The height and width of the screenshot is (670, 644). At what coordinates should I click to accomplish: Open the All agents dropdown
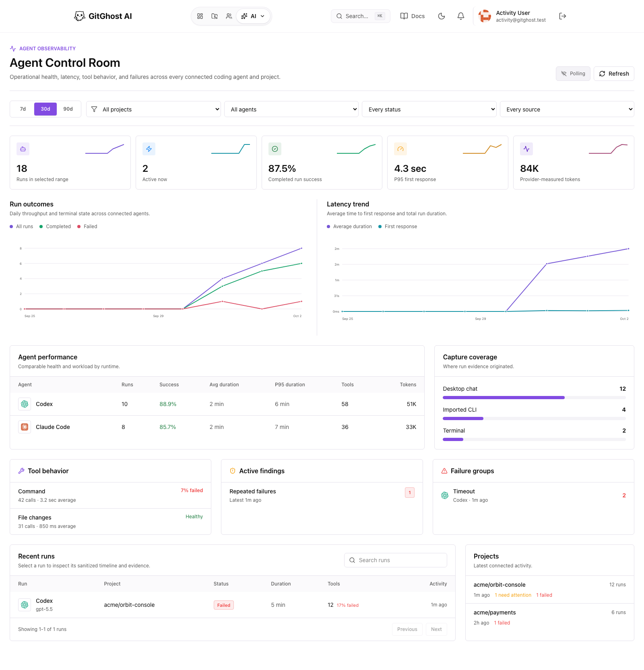coord(291,109)
